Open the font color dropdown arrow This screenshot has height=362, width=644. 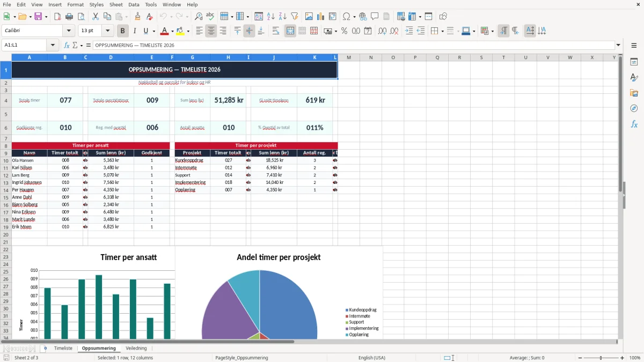(x=172, y=31)
